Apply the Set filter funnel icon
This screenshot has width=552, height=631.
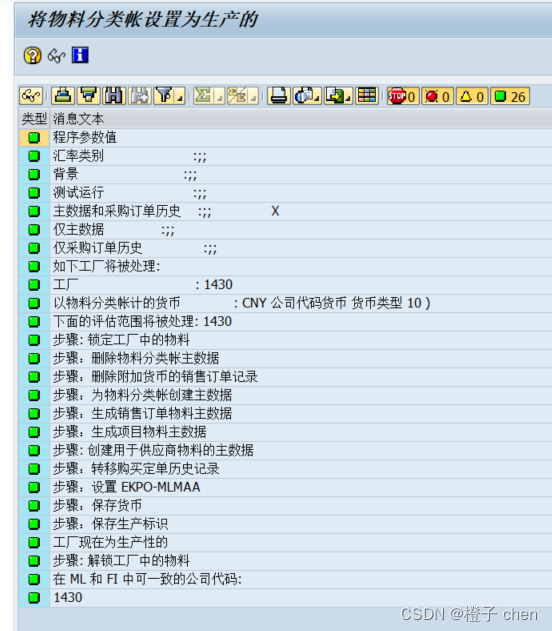[x=164, y=96]
